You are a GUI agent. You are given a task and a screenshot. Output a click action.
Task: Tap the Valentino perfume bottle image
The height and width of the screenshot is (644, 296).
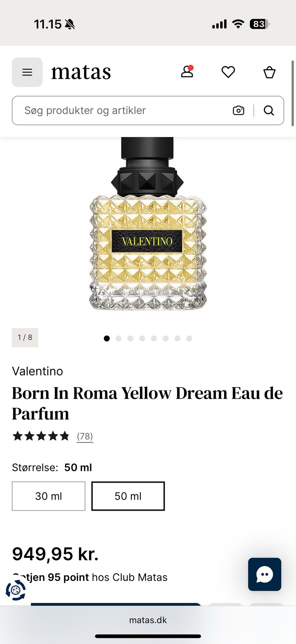148,224
